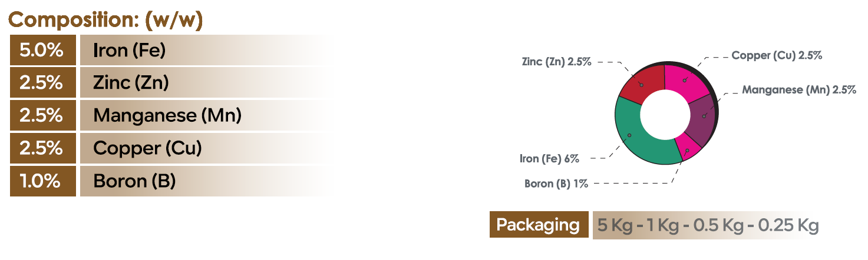Click the 'Manganese (Mn) 2.5%' chart label
This screenshot has height=260, width=868.
coord(798,90)
